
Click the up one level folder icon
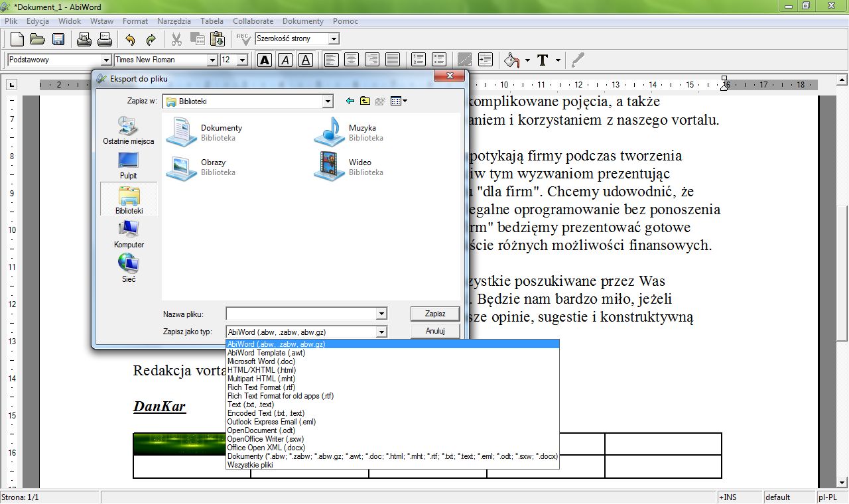click(x=365, y=101)
